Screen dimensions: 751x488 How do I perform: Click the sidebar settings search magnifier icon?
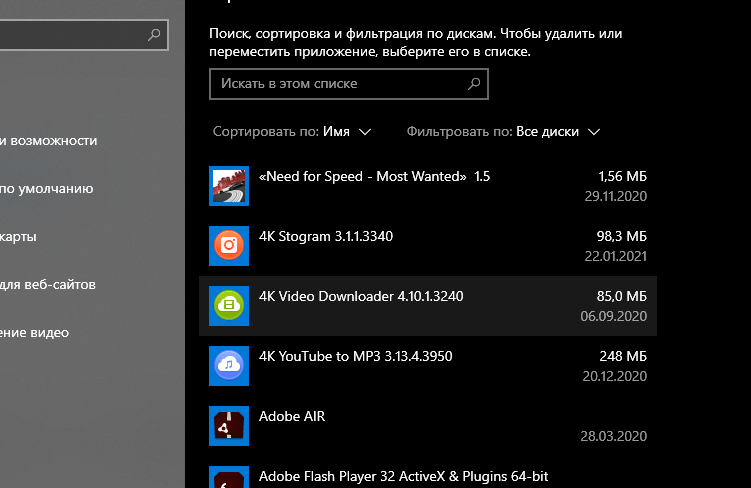coord(154,34)
